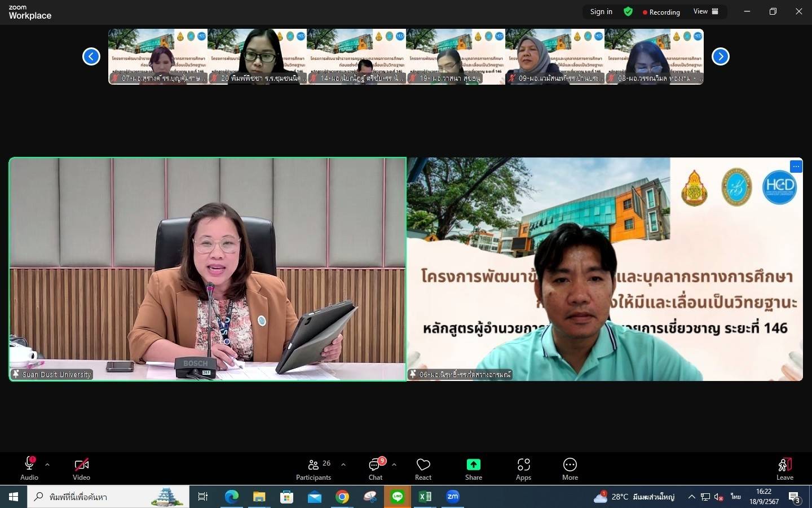Screen dimensions: 812x508
Task: Open the More options menu
Action: tap(570, 468)
